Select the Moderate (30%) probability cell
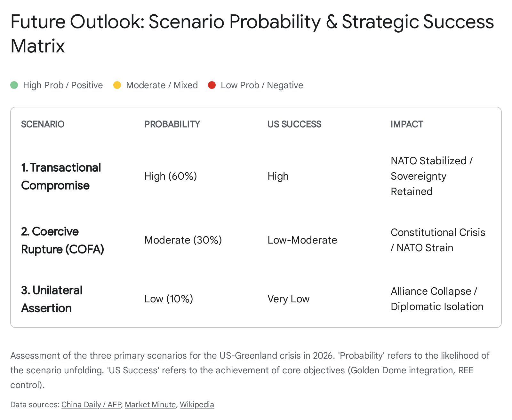Screen dimensions: 512x420 (x=183, y=240)
